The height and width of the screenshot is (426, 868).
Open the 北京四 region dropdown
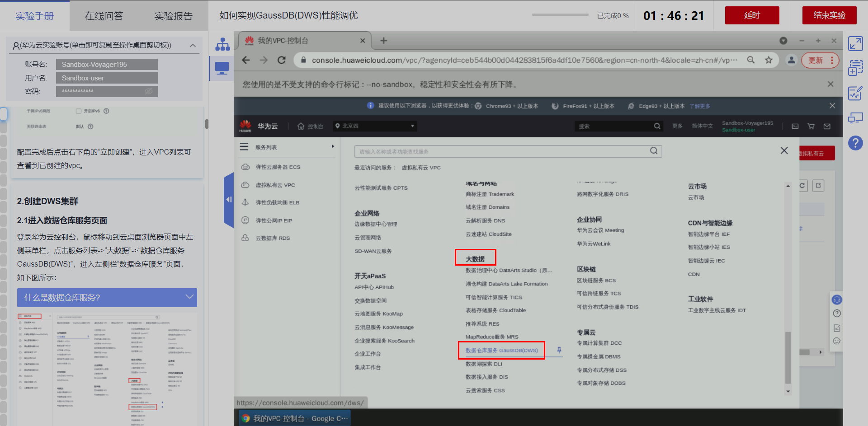(x=375, y=126)
